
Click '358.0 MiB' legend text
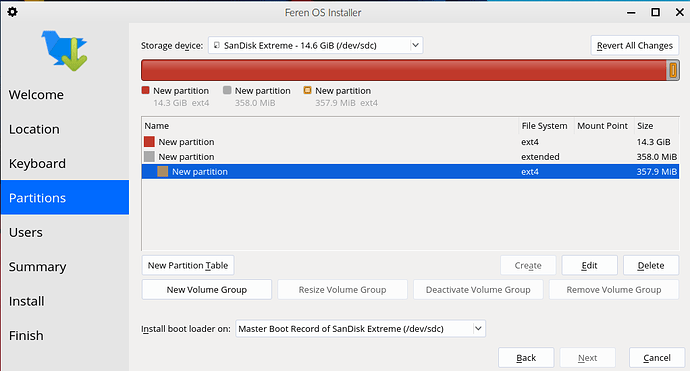click(x=255, y=103)
